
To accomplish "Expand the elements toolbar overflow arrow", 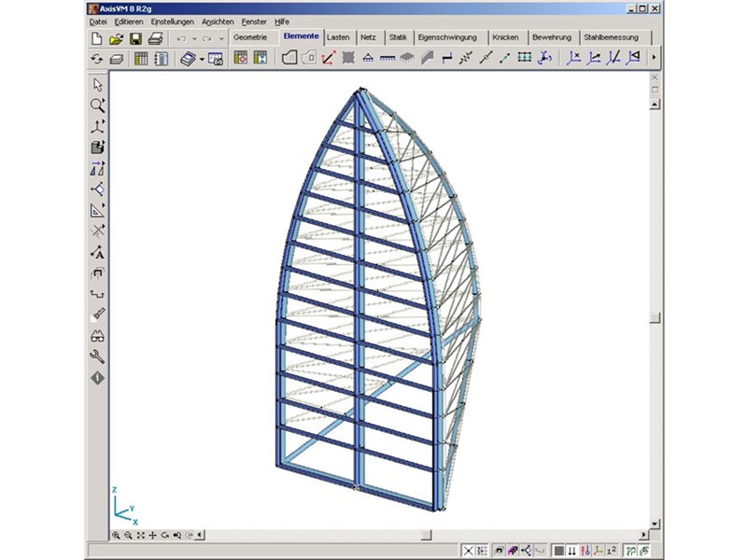I will (x=654, y=58).
